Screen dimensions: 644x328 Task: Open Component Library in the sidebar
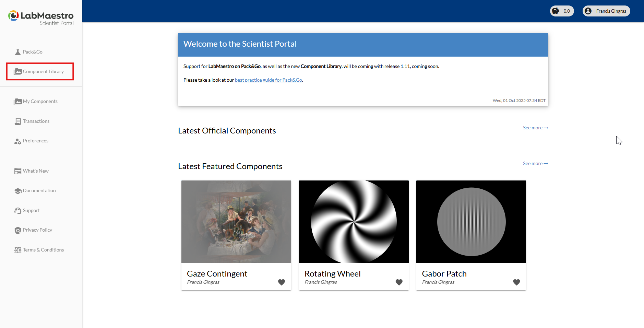[x=43, y=71]
